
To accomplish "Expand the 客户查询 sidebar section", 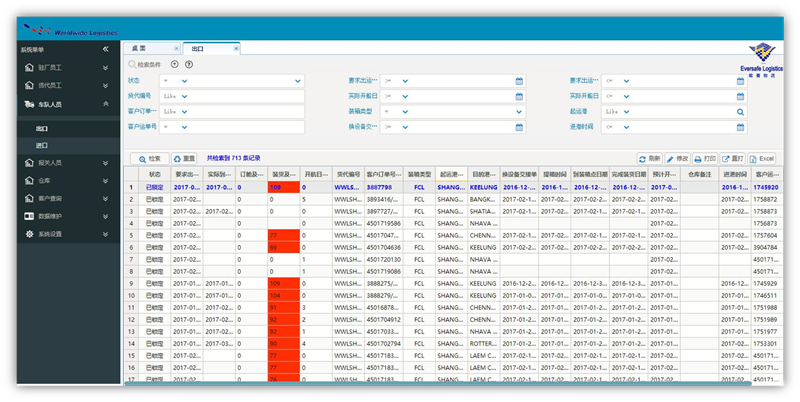I will pyautogui.click(x=106, y=198).
